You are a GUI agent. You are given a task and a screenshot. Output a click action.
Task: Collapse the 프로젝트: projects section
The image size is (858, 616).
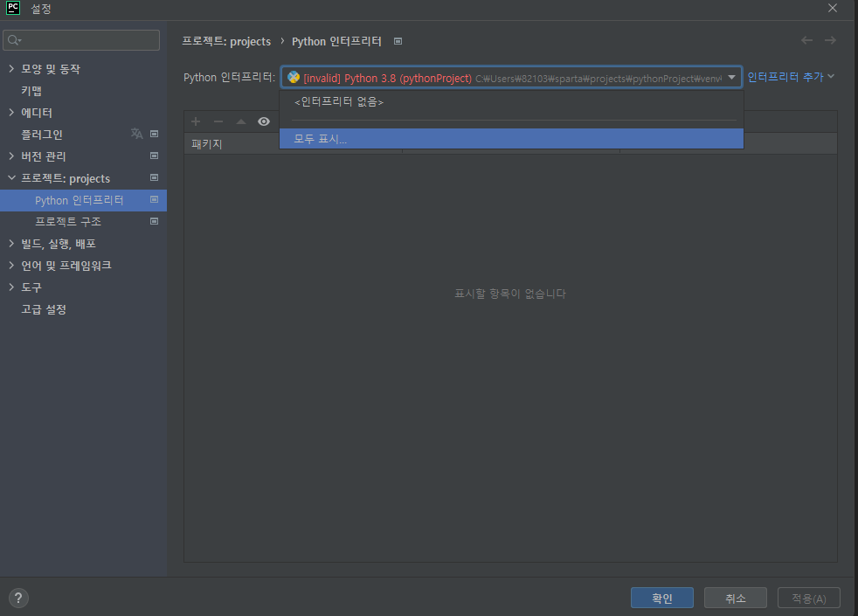11,177
